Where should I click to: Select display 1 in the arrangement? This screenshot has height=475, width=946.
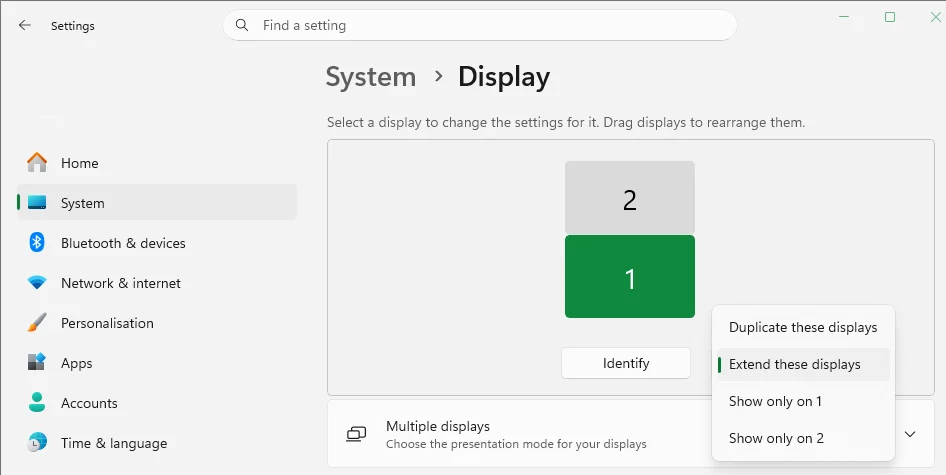tap(629, 276)
